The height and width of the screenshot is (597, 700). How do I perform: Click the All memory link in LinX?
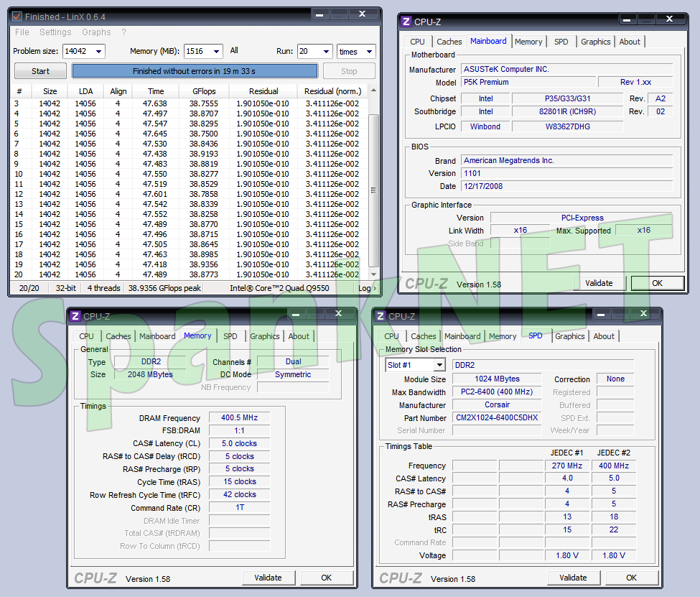click(234, 50)
